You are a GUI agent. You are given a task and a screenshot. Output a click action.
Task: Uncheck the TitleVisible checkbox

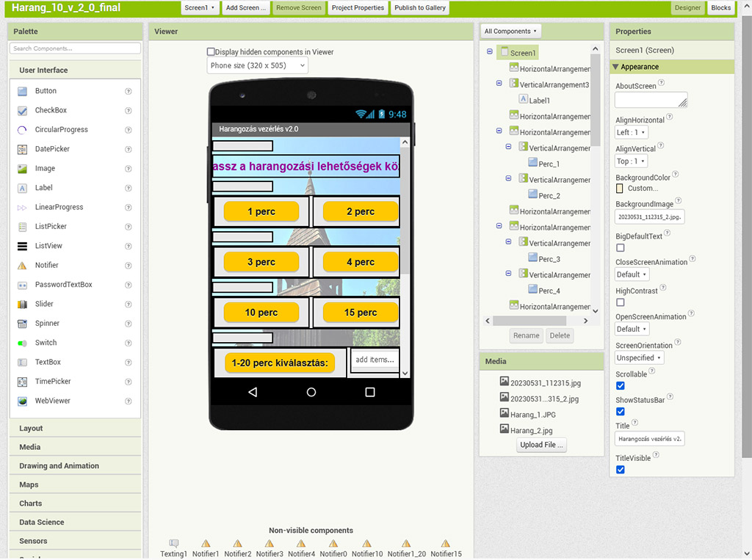[x=620, y=470]
